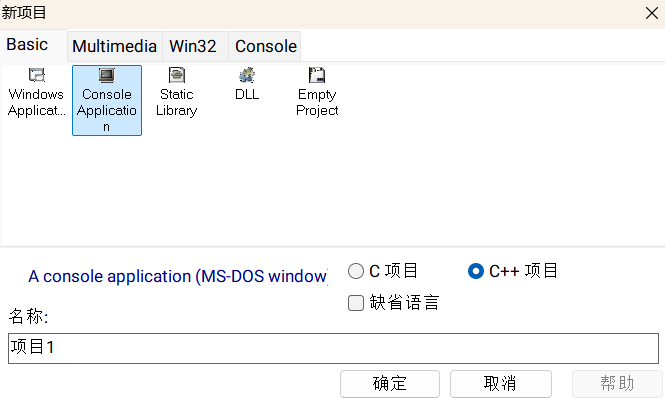The width and height of the screenshot is (665, 402).
Task: Choose the Empty Project icon
Action: (x=317, y=75)
